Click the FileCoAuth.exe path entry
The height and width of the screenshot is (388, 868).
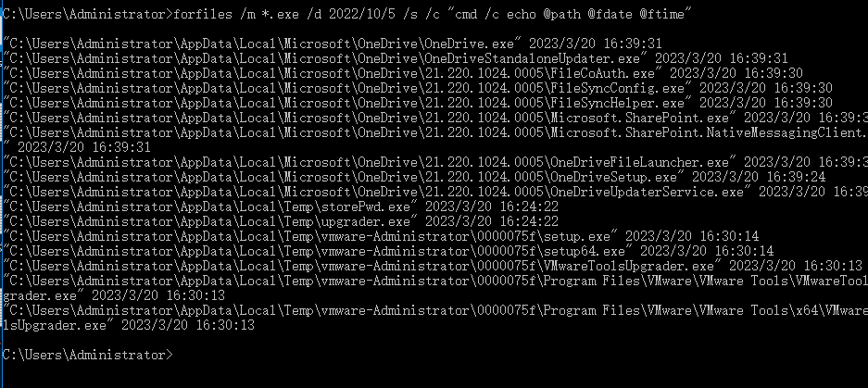[403, 73]
